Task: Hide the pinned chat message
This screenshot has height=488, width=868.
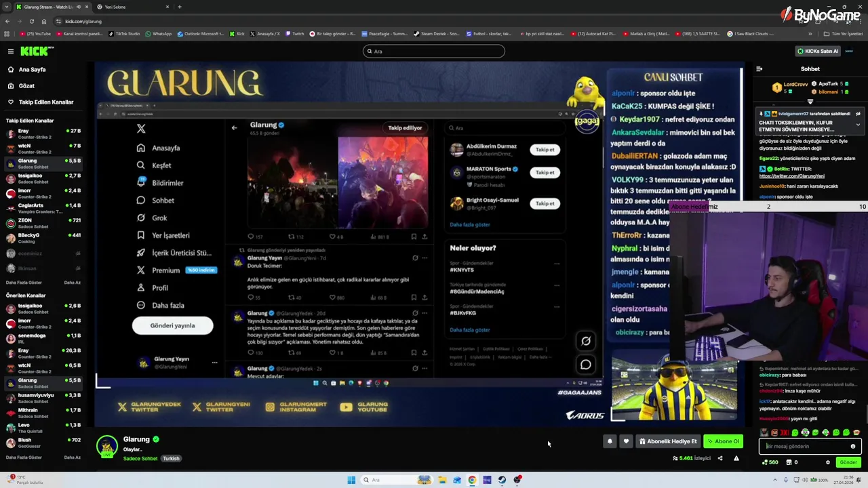Action: pyautogui.click(x=858, y=114)
